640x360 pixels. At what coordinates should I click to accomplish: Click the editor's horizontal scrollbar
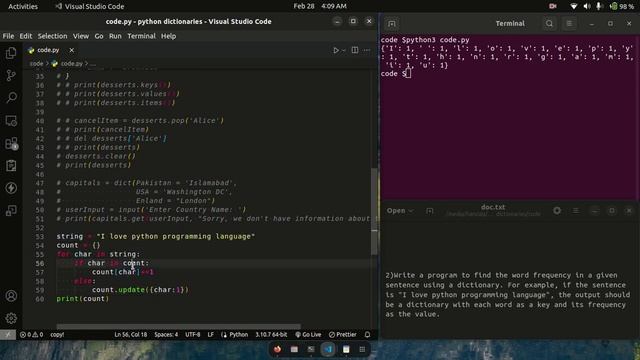click(x=179, y=326)
